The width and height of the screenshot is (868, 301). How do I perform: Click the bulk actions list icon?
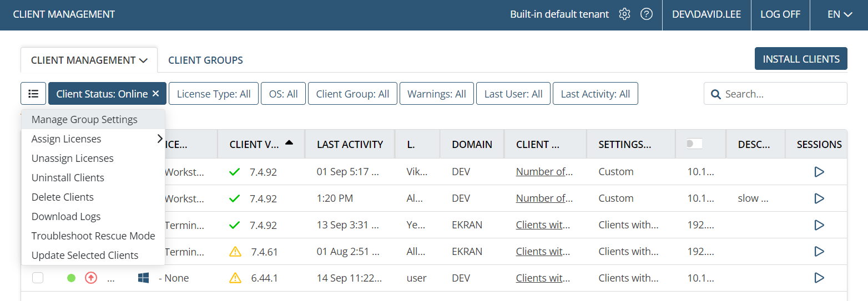point(33,94)
